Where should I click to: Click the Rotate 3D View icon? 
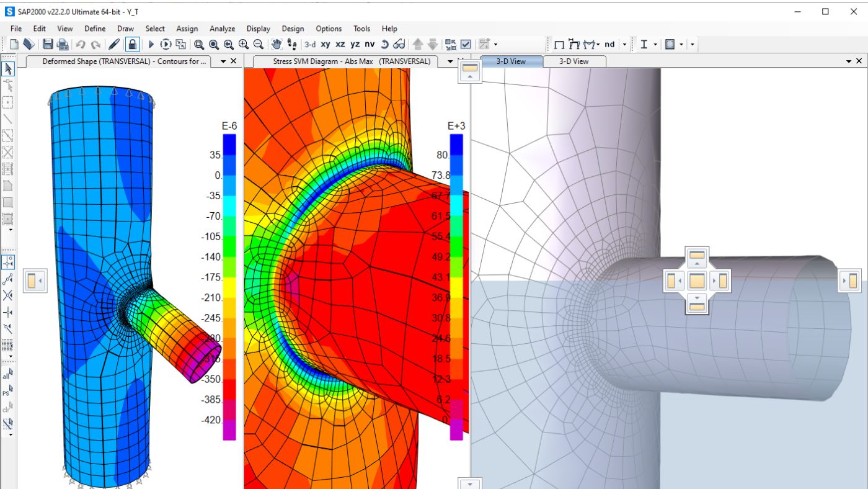(384, 44)
